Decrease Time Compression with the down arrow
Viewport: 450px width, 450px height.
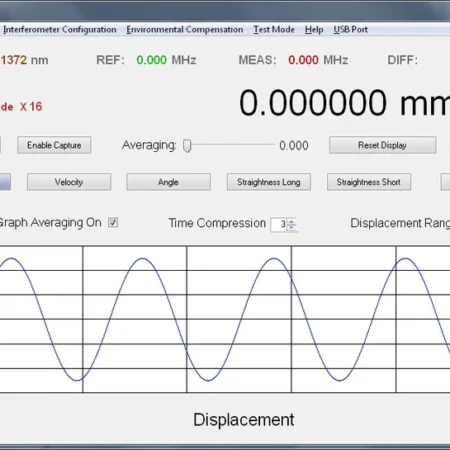[x=292, y=227]
